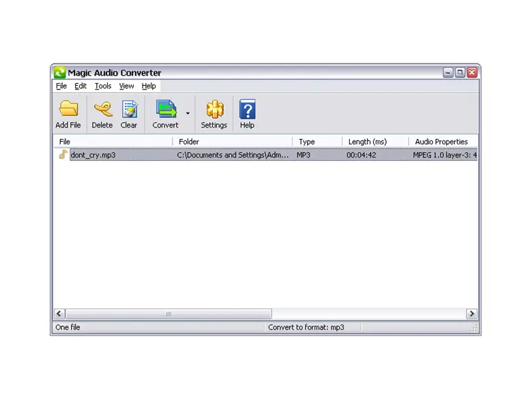
Task: Open the Settings gear icon
Action: pos(215,109)
